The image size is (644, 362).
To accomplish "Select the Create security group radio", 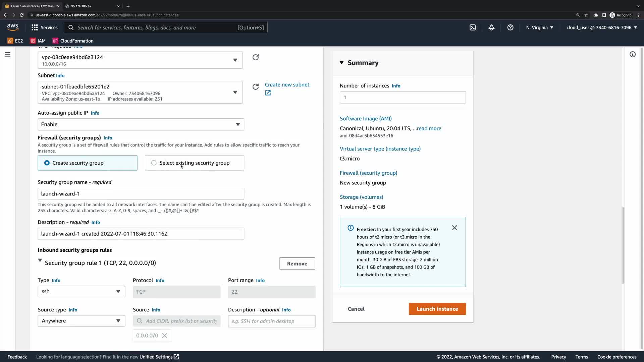I will point(47,163).
